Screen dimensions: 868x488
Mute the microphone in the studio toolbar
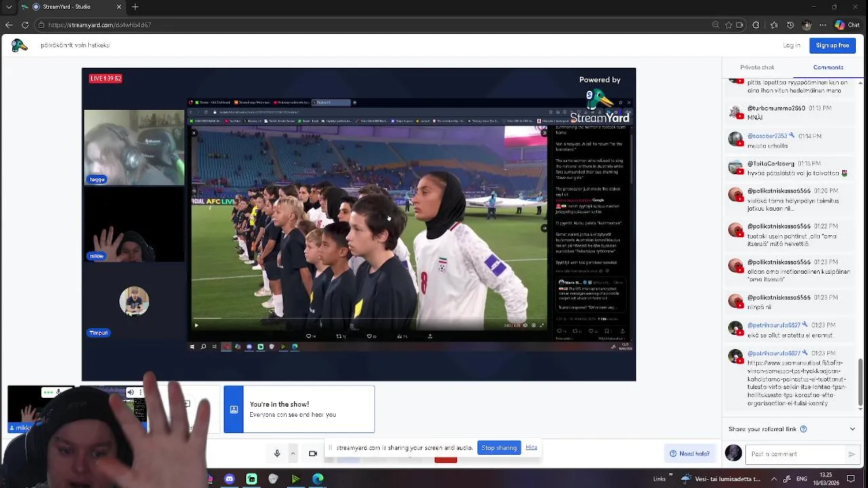tap(277, 453)
